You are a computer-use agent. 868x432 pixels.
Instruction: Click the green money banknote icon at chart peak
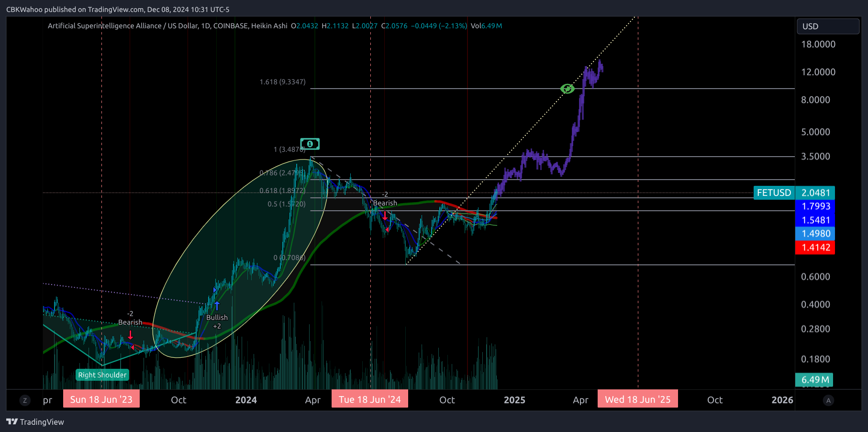[x=310, y=144]
